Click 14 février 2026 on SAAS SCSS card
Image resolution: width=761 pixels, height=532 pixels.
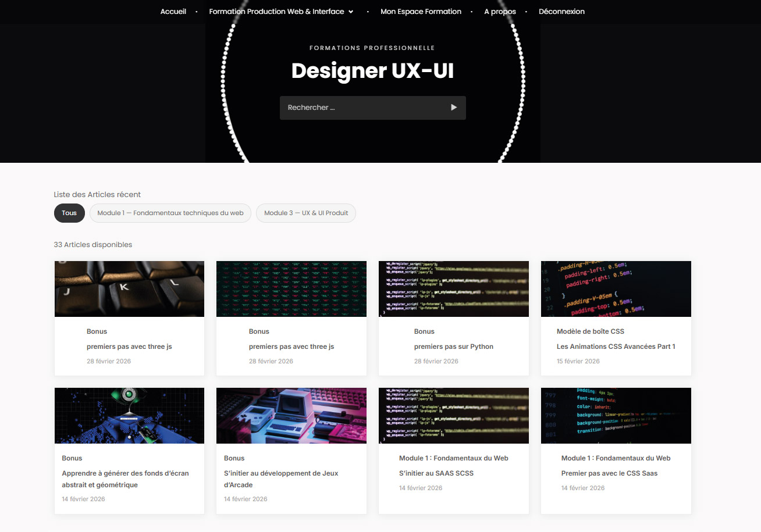[421, 488]
